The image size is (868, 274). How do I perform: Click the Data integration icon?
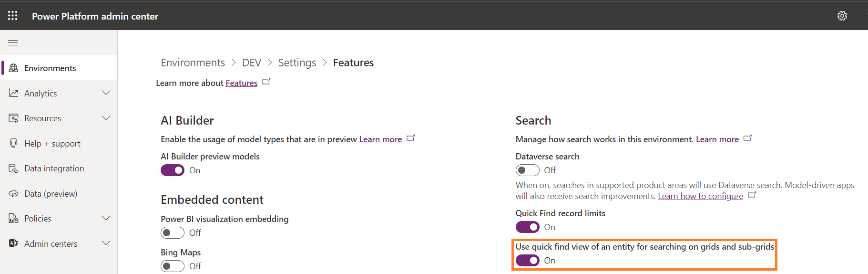click(x=13, y=169)
